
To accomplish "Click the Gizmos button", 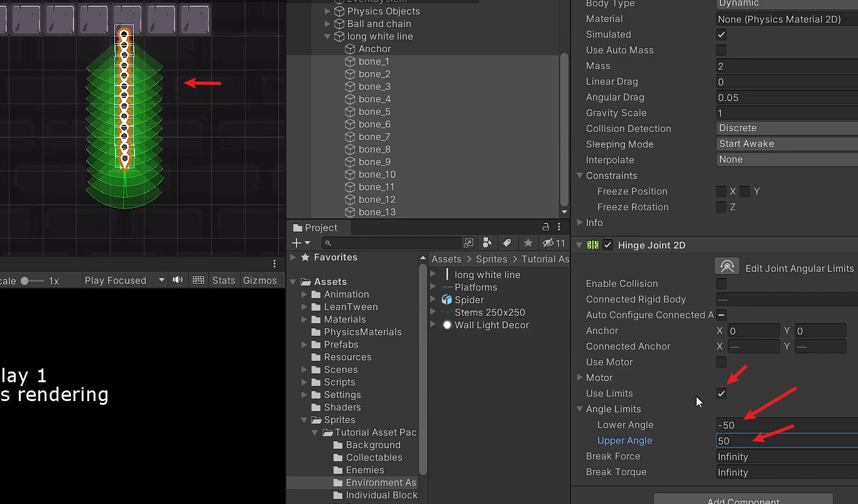I will [261, 280].
